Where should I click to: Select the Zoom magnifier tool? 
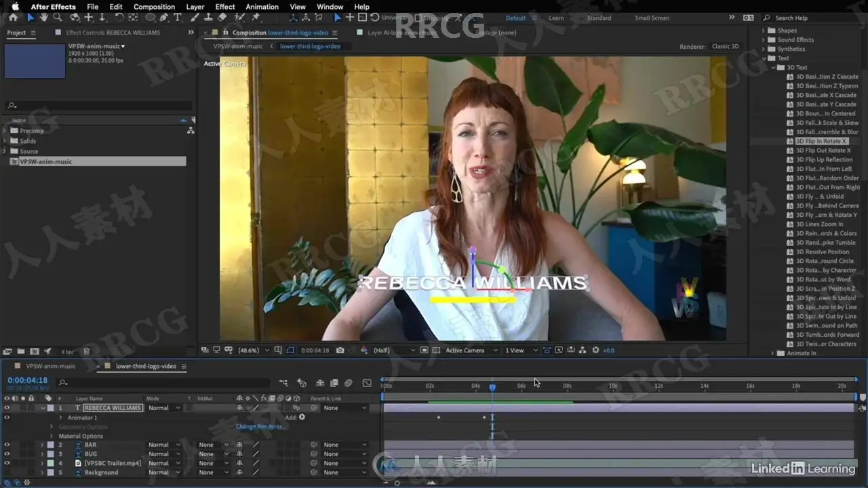pyautogui.click(x=58, y=18)
